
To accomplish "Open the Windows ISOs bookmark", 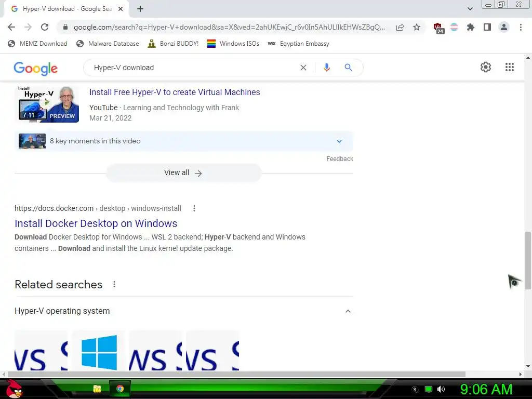I will click(233, 44).
